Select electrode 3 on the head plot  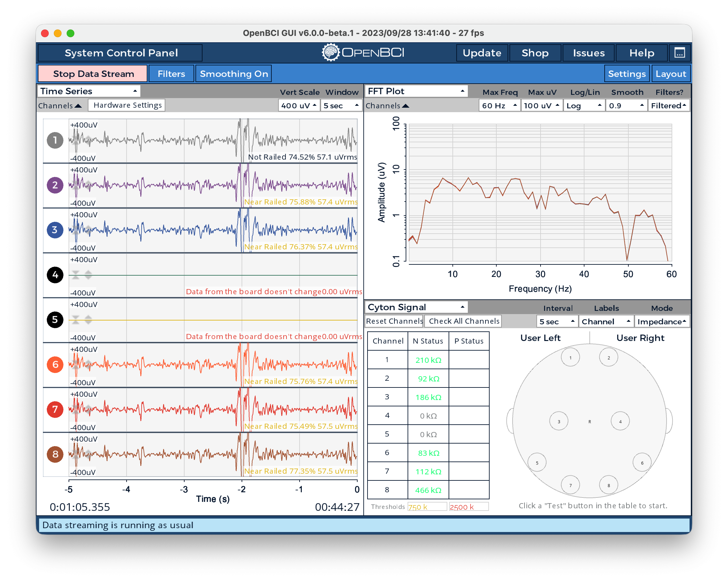coord(558,421)
